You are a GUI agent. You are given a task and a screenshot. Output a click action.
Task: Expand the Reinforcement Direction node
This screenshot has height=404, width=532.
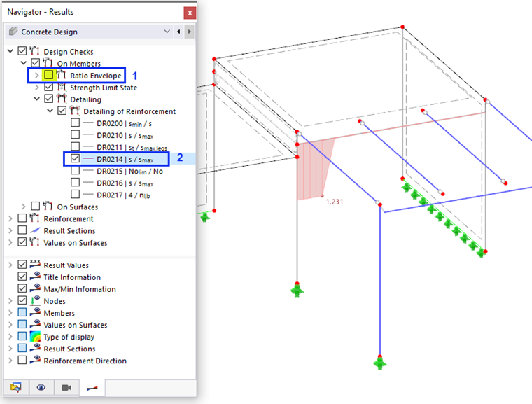click(x=10, y=361)
